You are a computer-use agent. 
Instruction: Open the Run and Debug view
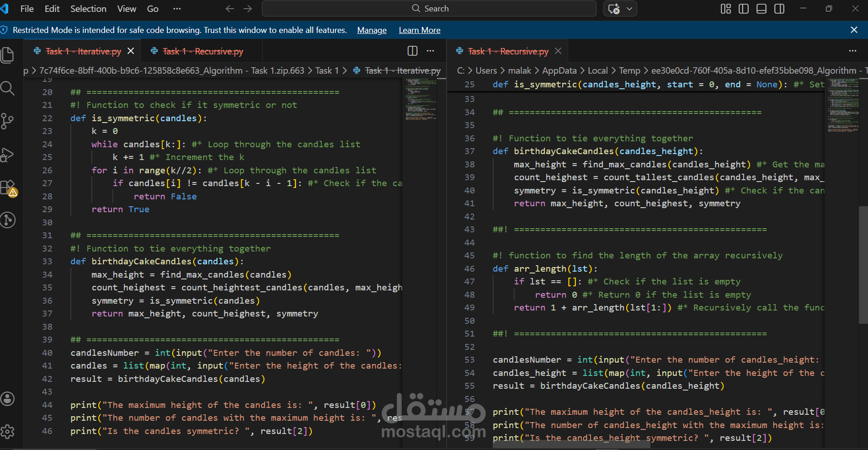(7, 155)
